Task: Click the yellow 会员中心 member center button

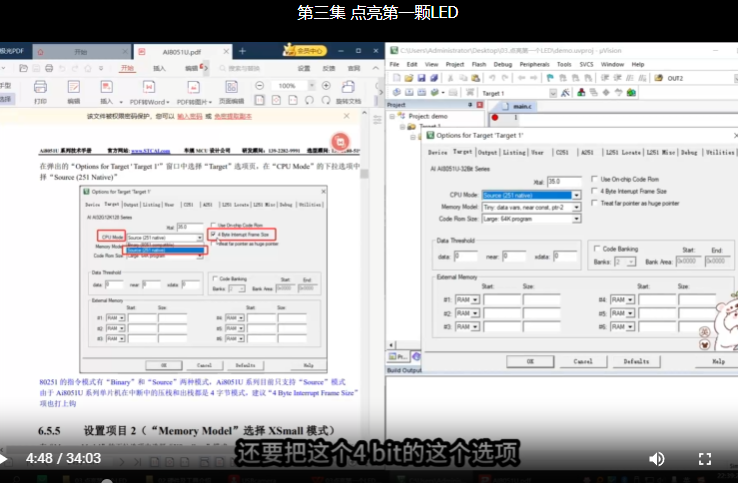Action: pyautogui.click(x=305, y=50)
